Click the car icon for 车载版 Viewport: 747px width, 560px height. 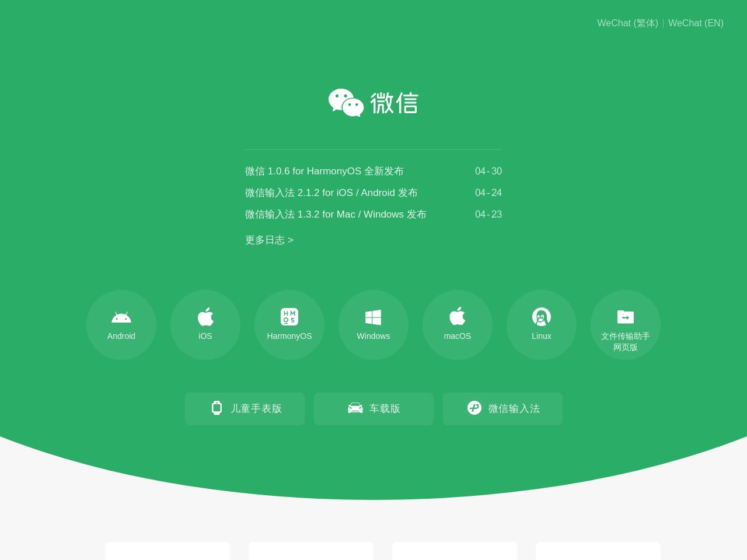coord(355,408)
